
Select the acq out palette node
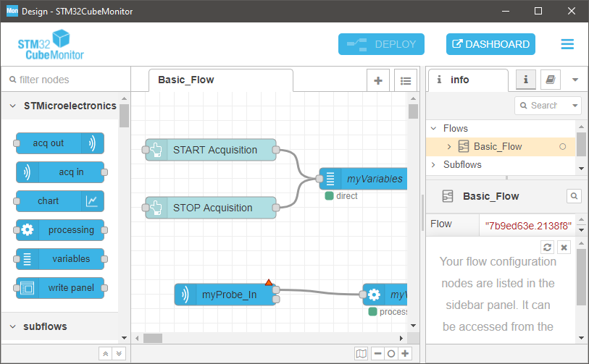click(60, 143)
